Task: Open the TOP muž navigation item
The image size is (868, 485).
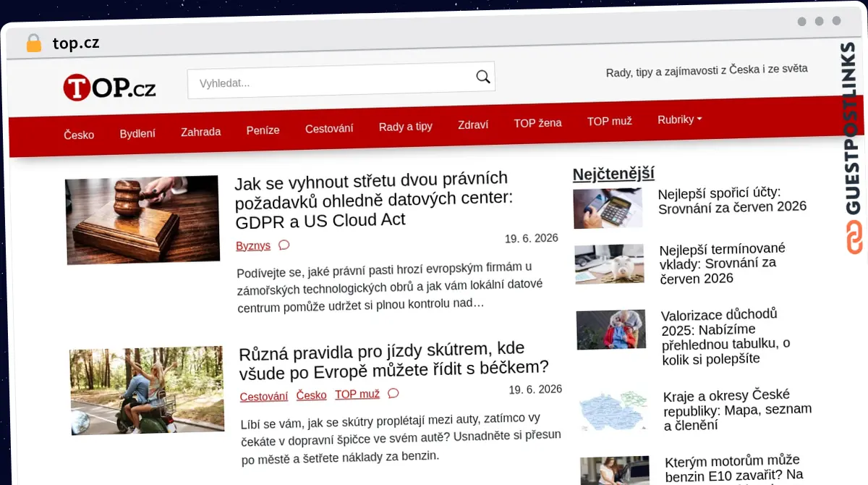Action: click(610, 121)
